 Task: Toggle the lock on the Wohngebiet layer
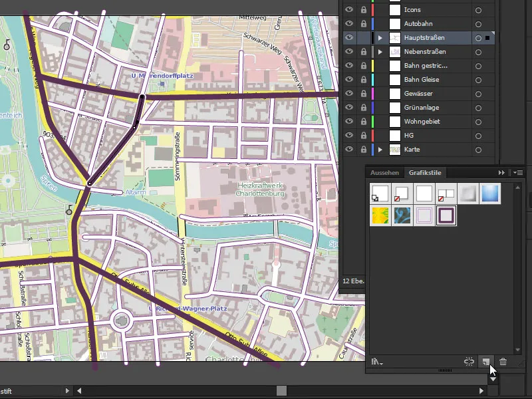tap(363, 121)
